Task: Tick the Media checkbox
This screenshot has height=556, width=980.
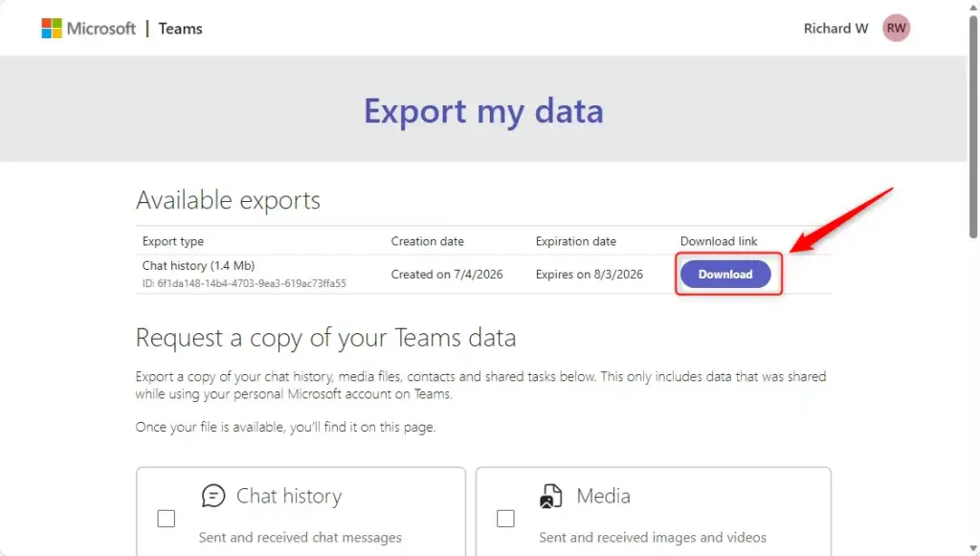Action: (505, 519)
